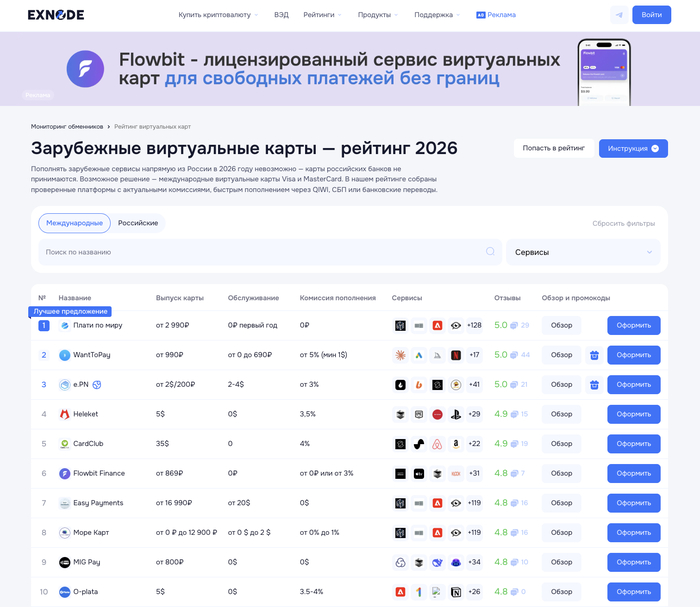Image resolution: width=700 pixels, height=607 pixels.
Task: Click the Войти button
Action: pos(651,15)
